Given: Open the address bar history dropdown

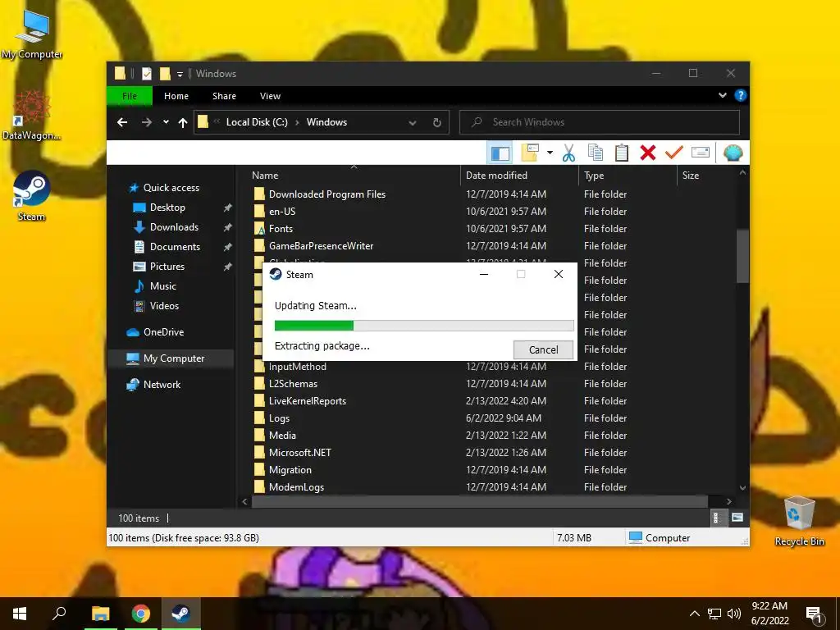Looking at the screenshot, I should pyautogui.click(x=413, y=123).
